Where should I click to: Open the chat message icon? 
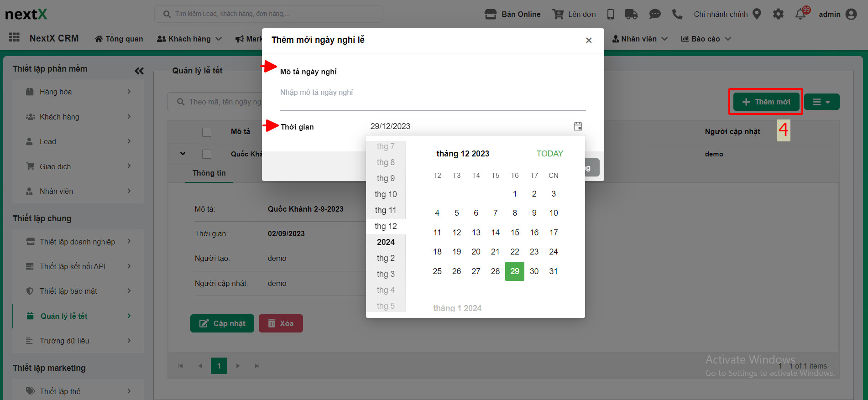pos(655,14)
